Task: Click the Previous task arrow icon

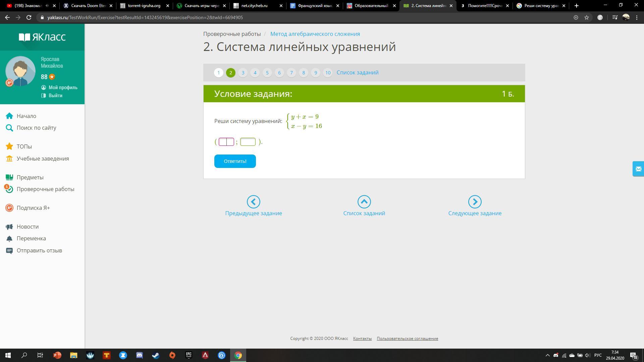Action: tap(253, 202)
